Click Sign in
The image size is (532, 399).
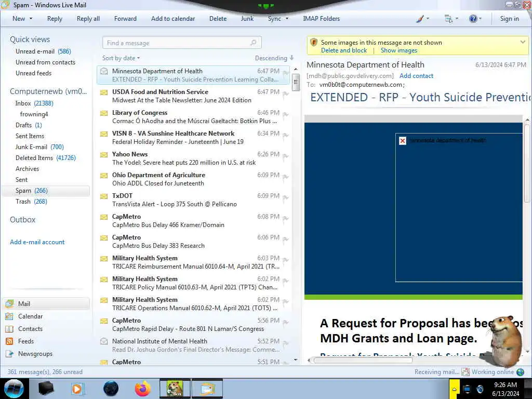pyautogui.click(x=509, y=19)
